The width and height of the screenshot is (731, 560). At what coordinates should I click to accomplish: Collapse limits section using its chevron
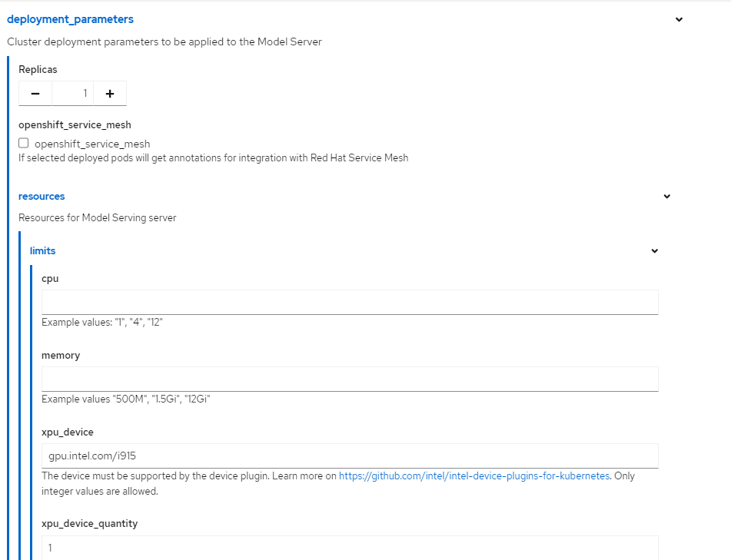coord(655,251)
